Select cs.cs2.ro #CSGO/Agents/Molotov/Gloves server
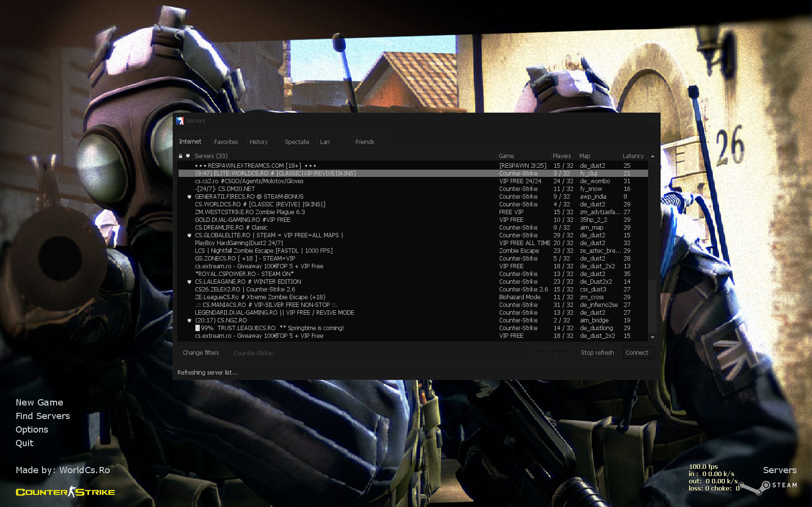812x507 pixels. pyautogui.click(x=413, y=181)
